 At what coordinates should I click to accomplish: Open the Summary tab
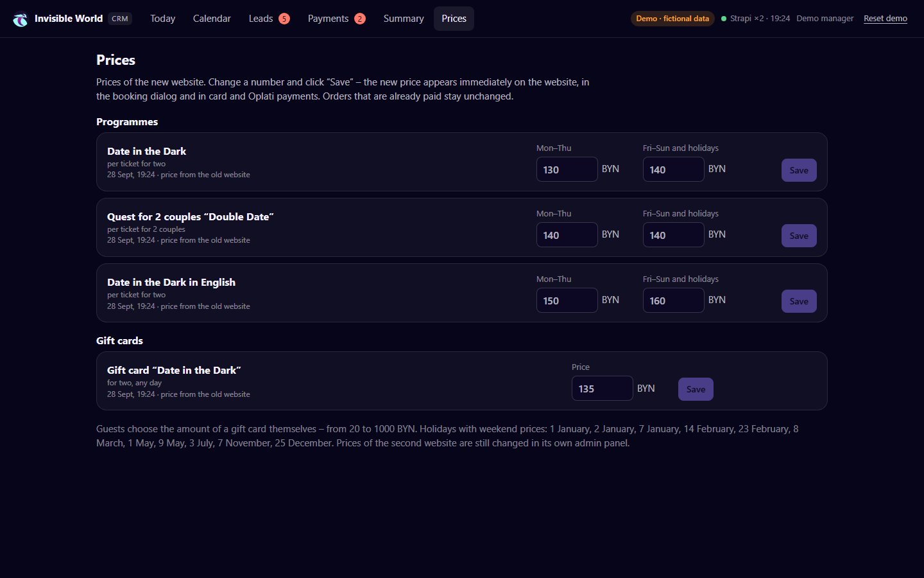(x=404, y=19)
